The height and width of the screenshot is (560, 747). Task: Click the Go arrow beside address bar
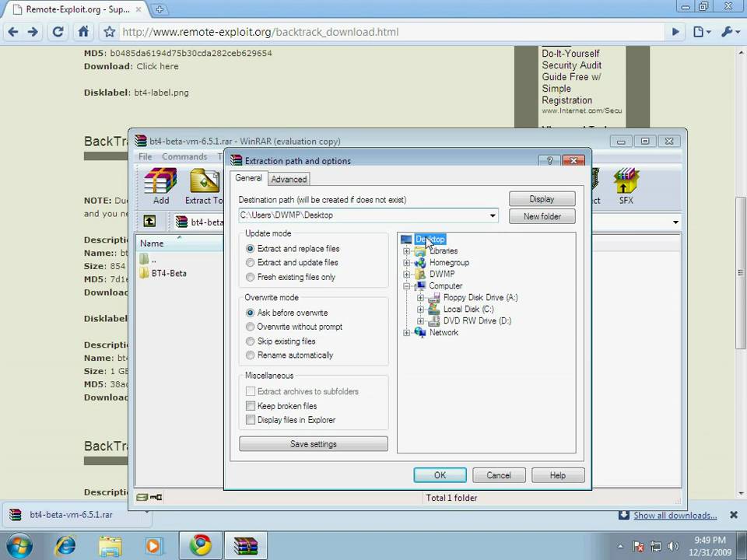click(x=675, y=32)
